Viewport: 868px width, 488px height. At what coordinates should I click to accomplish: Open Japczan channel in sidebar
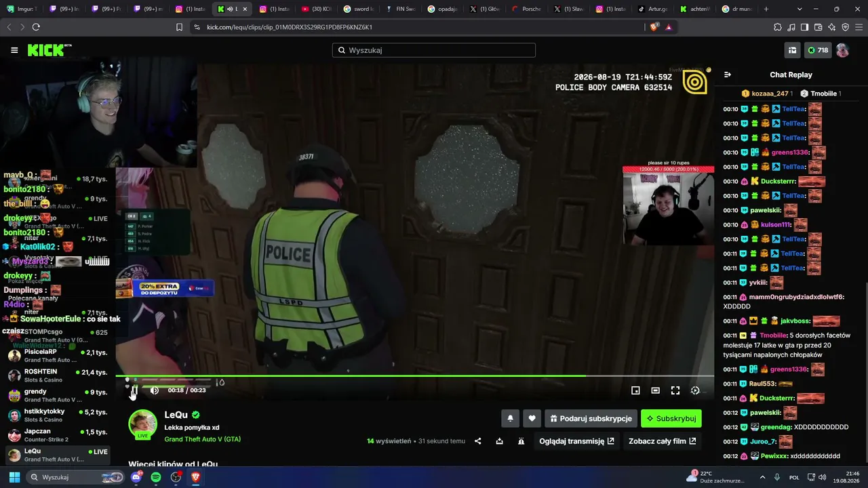click(x=57, y=435)
